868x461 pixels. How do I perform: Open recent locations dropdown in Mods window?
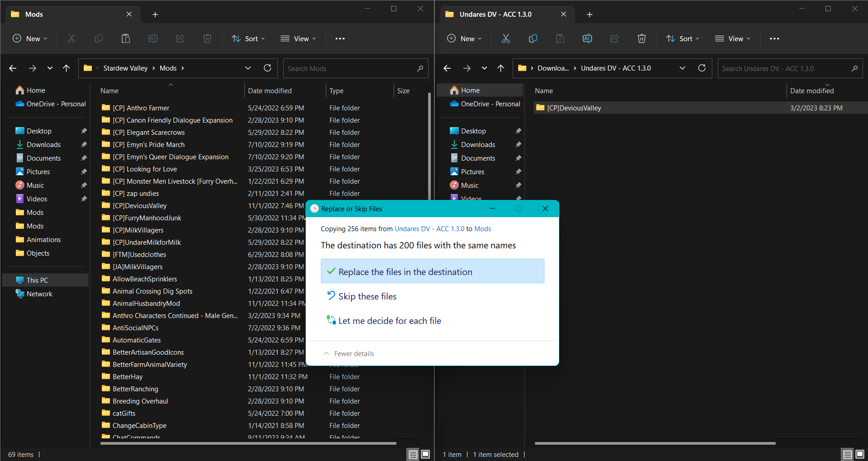(50, 68)
